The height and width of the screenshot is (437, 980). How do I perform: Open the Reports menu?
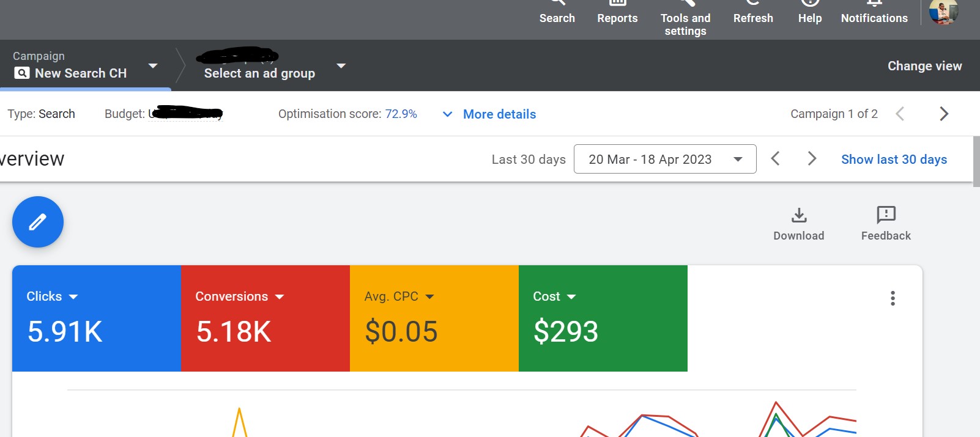(617, 13)
